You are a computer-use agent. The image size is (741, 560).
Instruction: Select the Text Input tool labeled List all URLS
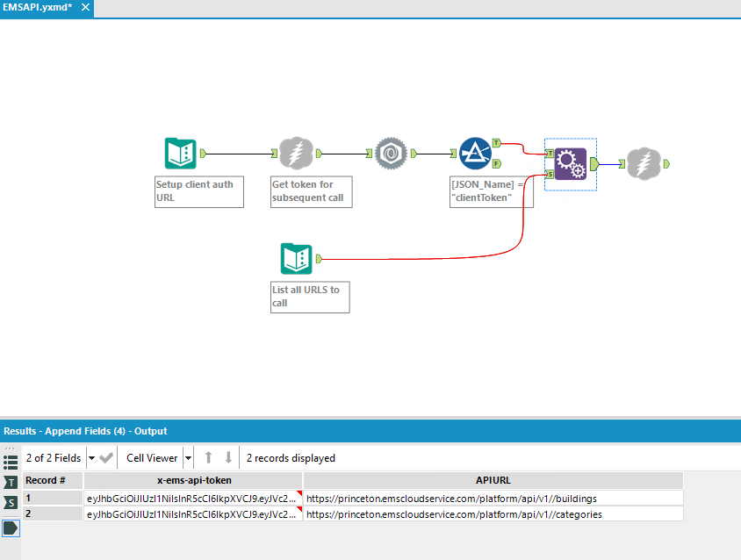click(296, 259)
